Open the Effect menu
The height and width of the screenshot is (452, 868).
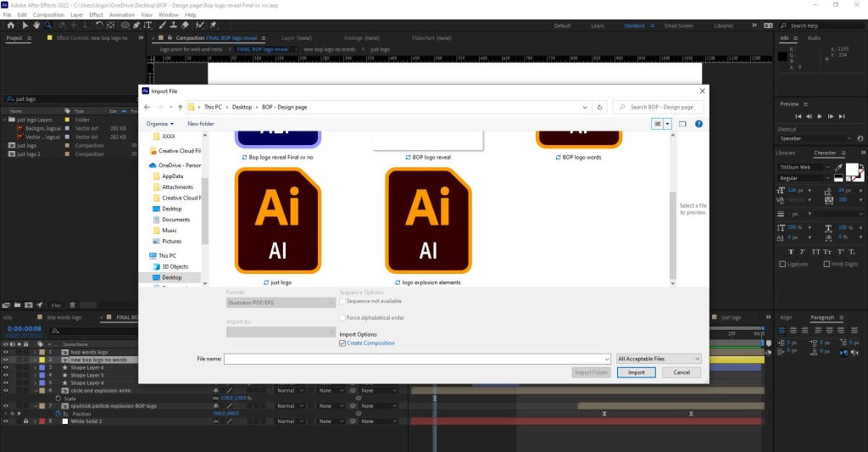pyautogui.click(x=97, y=15)
